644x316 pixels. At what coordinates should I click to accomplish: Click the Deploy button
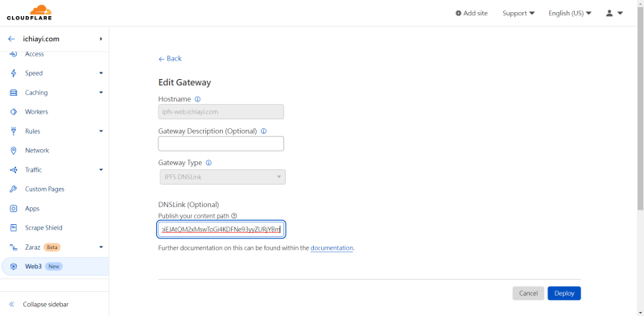coord(564,293)
